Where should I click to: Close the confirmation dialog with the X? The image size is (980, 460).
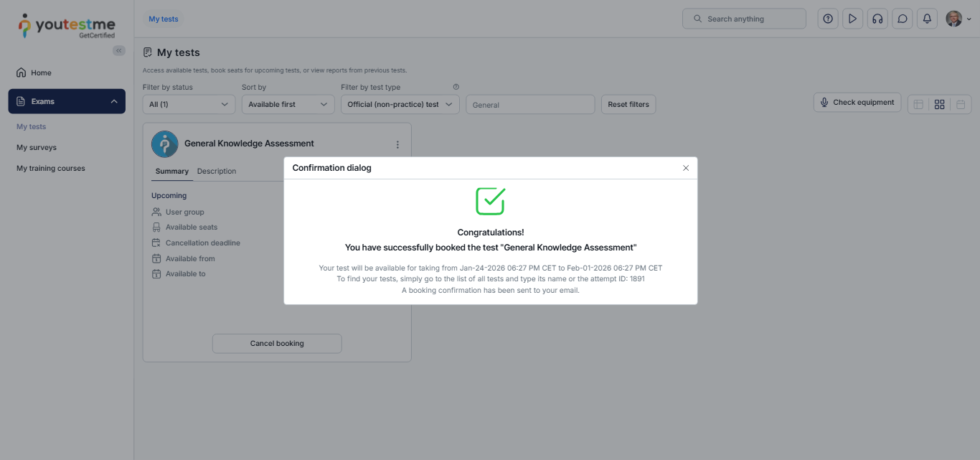click(x=686, y=168)
